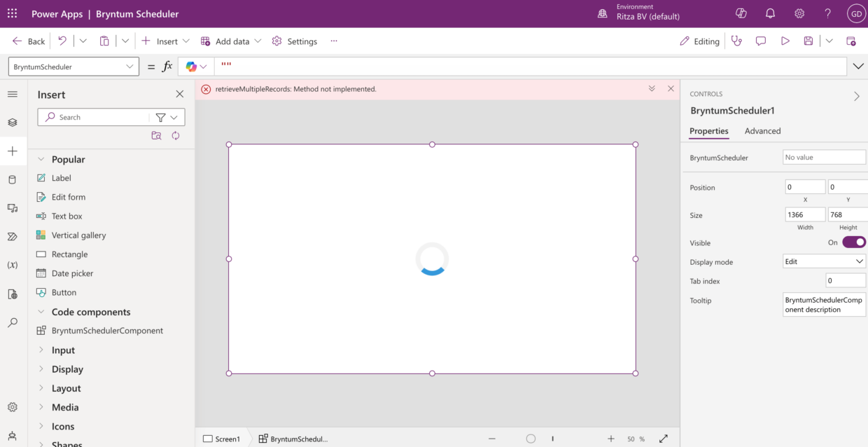Expand the Layout section
Screen dimensions: 868x447
41,388
